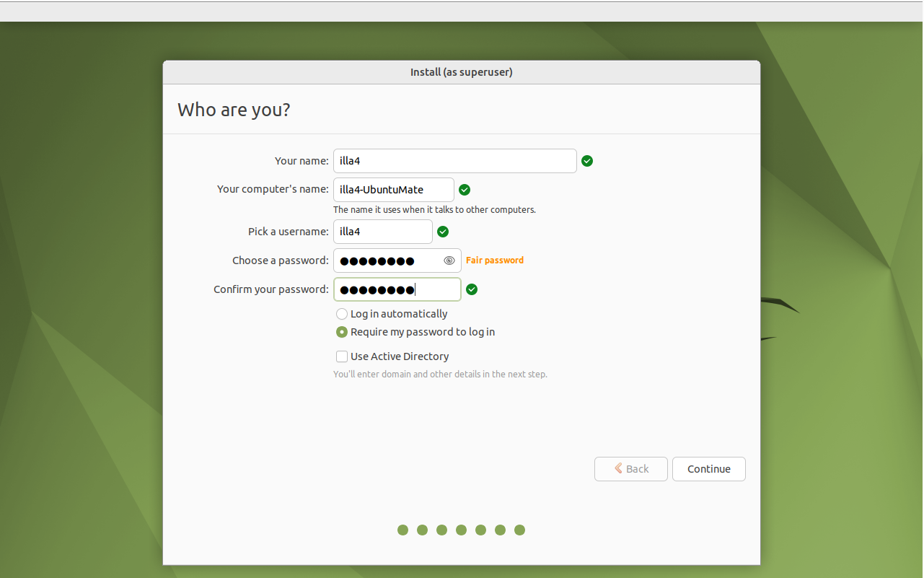Click into the Your name text field
924x578 pixels.
454,161
